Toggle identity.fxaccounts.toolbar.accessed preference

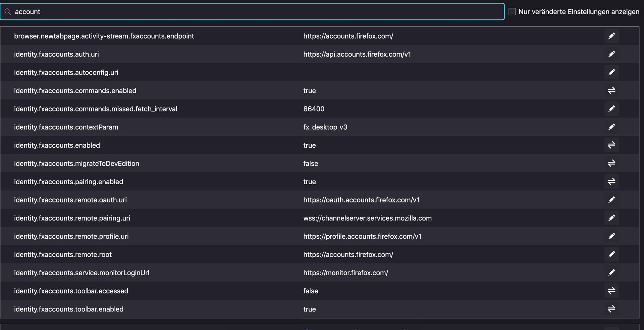coord(611,291)
